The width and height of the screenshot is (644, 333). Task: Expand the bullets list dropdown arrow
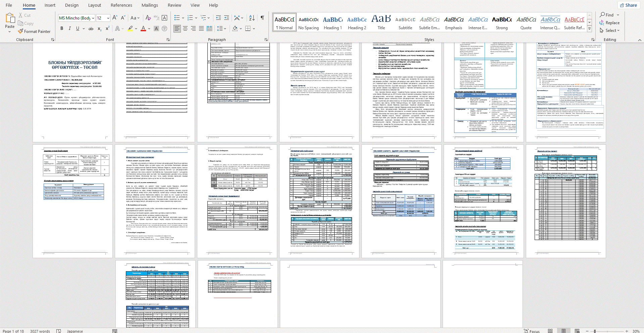(183, 18)
